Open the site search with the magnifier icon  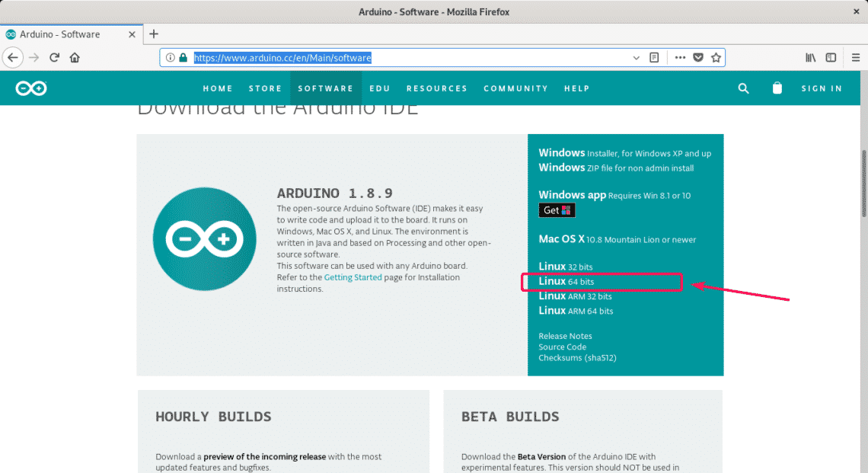743,88
